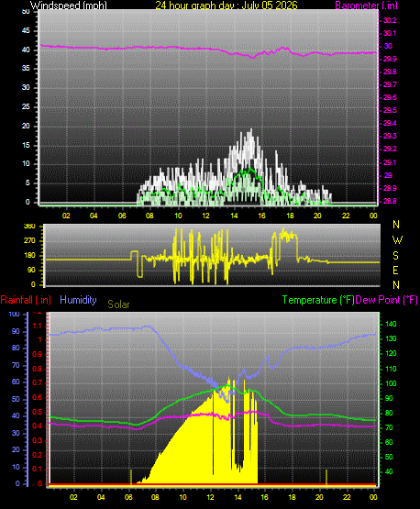Click windspeed scale value 15
The image size is (420, 509).
point(26,145)
